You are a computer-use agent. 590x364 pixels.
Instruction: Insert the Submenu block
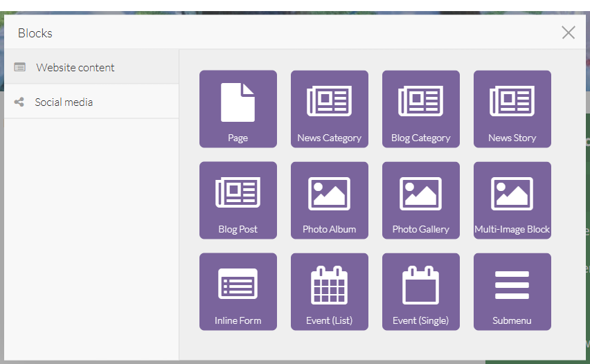tap(512, 291)
